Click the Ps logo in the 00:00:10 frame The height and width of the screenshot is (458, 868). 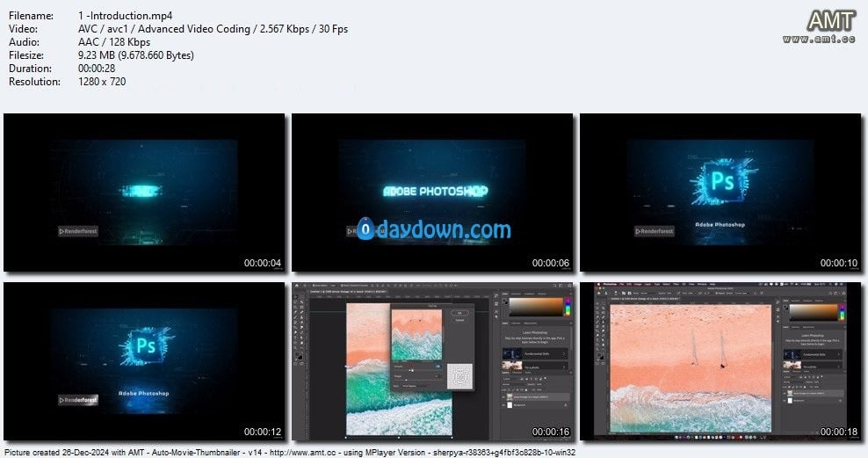pos(723,182)
